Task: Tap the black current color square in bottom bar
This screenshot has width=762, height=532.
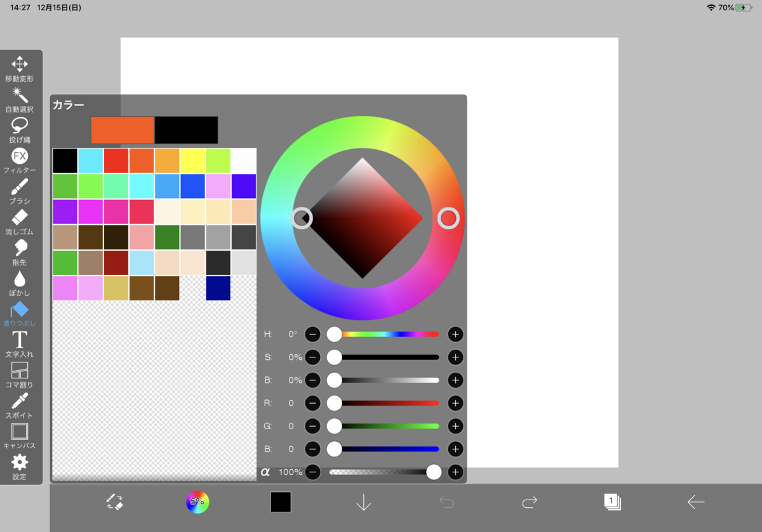Action: click(x=281, y=502)
